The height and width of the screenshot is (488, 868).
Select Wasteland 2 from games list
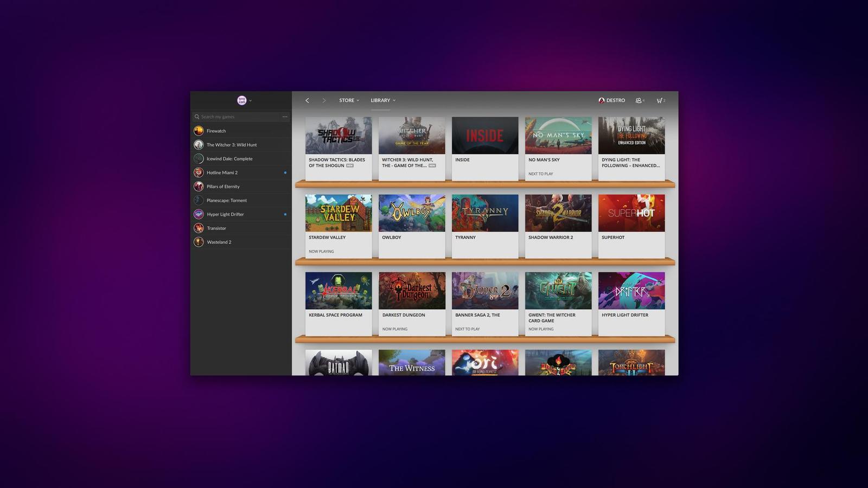click(219, 242)
